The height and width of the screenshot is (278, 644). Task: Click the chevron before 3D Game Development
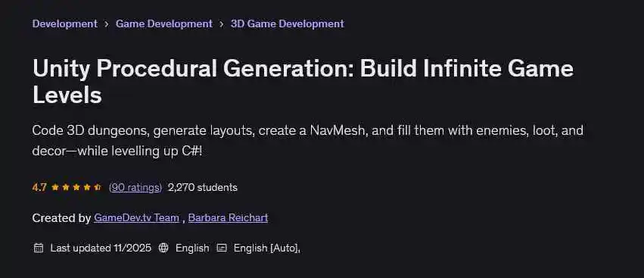[x=222, y=24]
